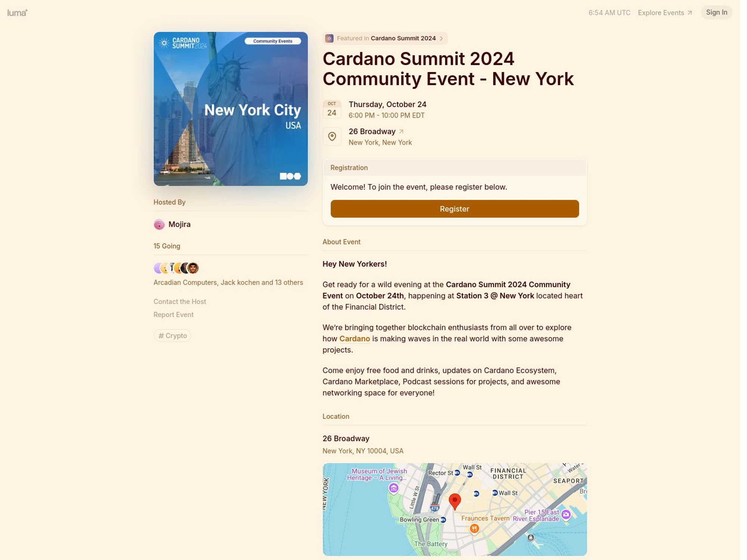This screenshot has width=747, height=560.
Task: Click Sign In button in top right
Action: tap(716, 12)
